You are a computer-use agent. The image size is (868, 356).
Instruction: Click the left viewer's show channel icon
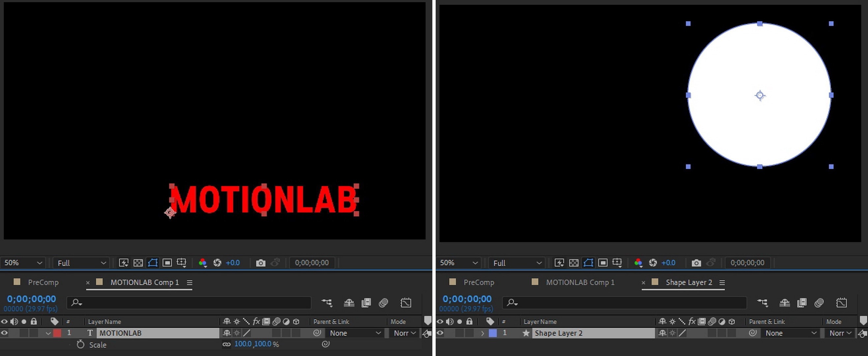203,263
